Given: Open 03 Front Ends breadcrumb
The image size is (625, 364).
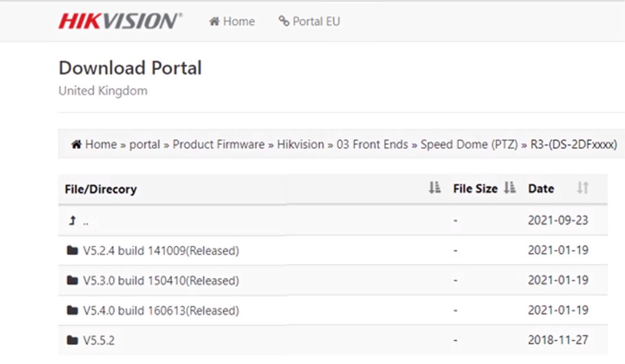Looking at the screenshot, I should point(372,144).
